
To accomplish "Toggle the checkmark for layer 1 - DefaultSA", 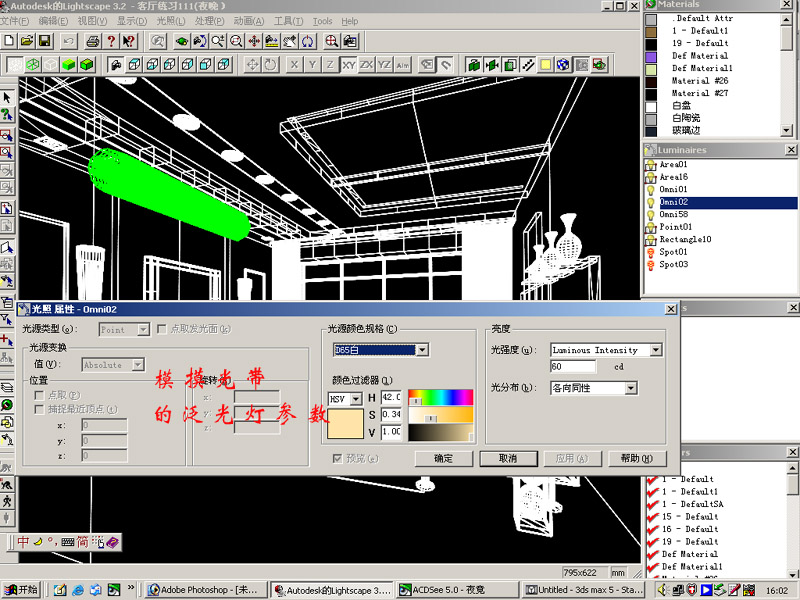I will click(x=652, y=504).
